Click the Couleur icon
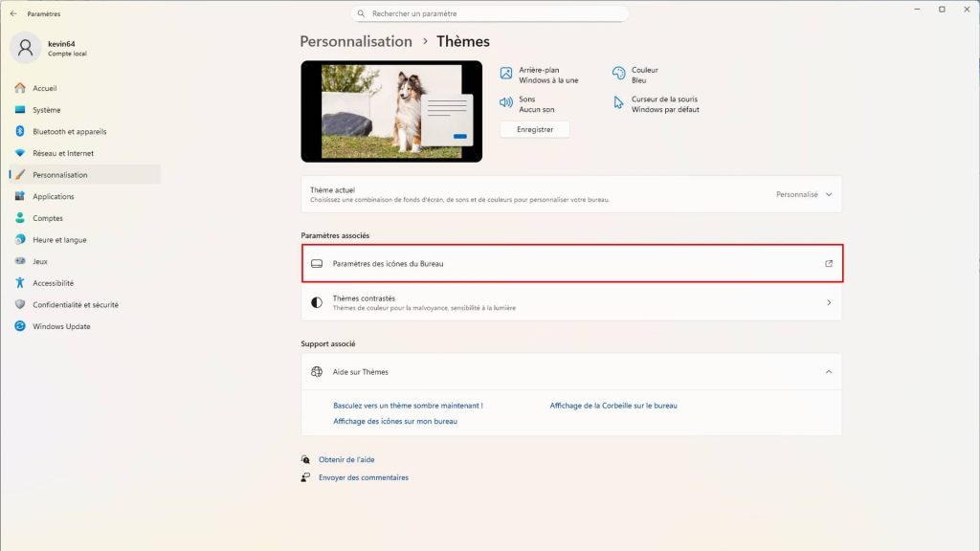This screenshot has height=551, width=980. (620, 73)
